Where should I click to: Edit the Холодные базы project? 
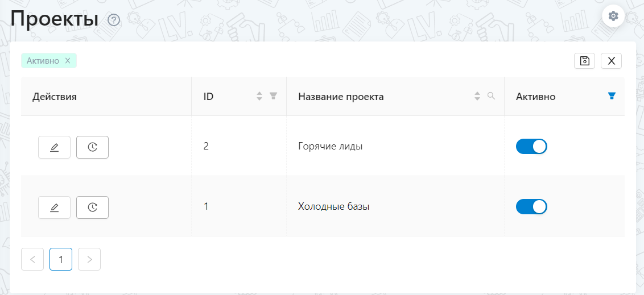54,207
